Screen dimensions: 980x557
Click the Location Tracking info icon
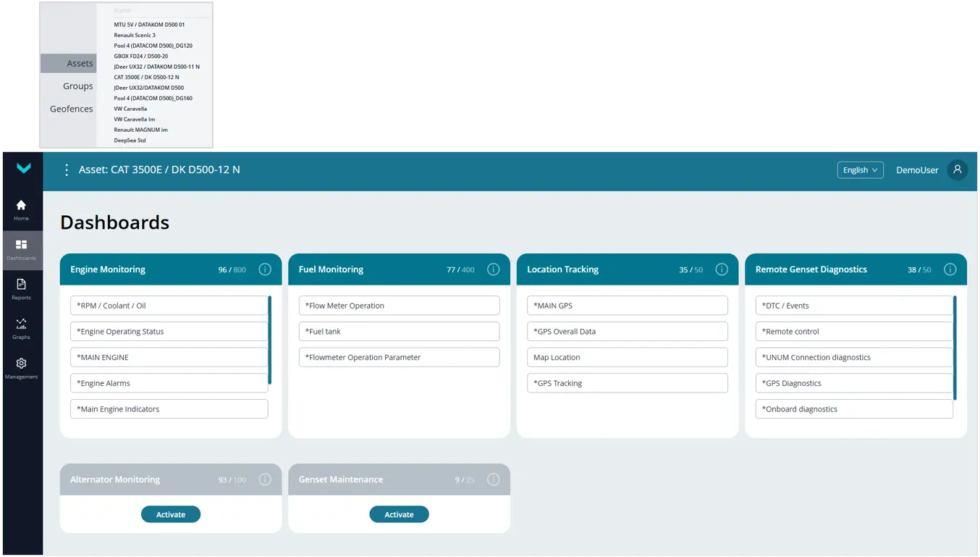point(722,269)
